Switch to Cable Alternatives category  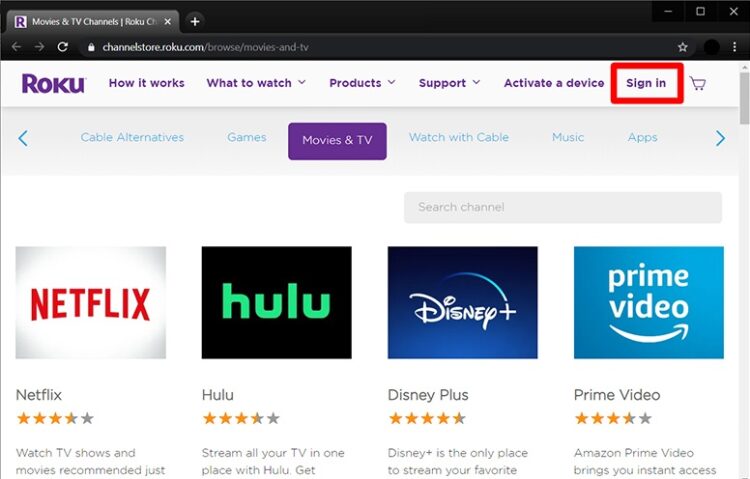132,137
